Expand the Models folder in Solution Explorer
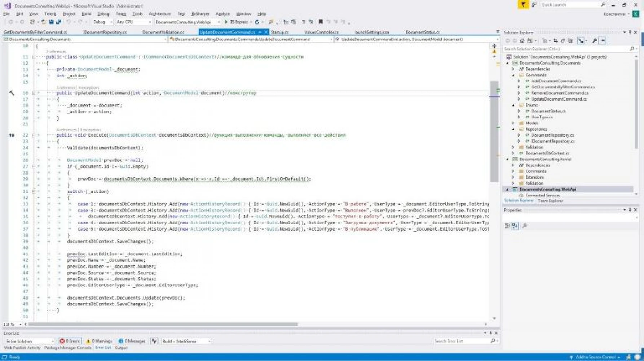 [513, 123]
